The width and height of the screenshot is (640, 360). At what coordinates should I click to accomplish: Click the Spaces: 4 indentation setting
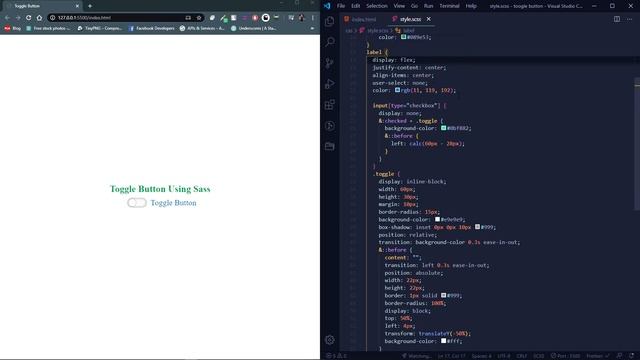(x=482, y=356)
